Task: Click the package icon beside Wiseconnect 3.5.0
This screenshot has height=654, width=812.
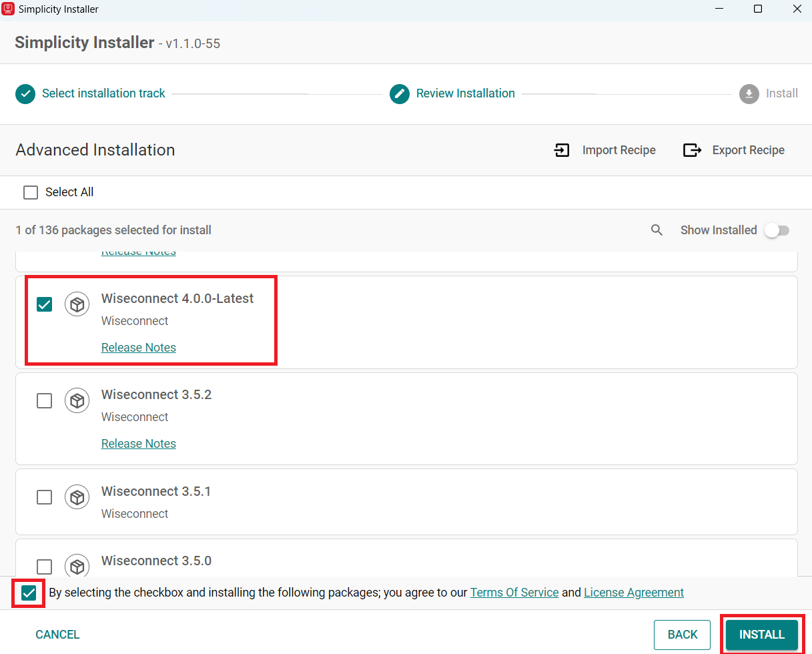Action: pos(77,566)
